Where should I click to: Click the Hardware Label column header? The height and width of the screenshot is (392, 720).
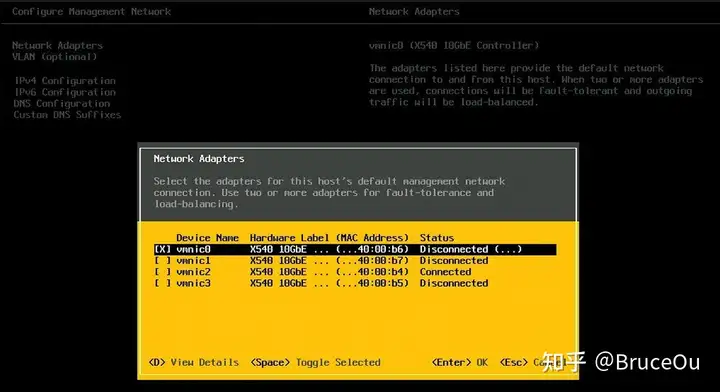coord(289,238)
